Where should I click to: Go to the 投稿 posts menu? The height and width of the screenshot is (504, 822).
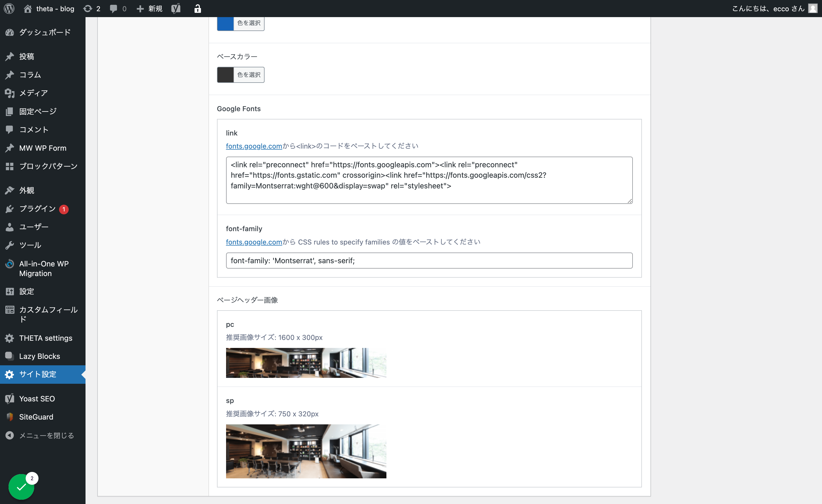point(43,56)
